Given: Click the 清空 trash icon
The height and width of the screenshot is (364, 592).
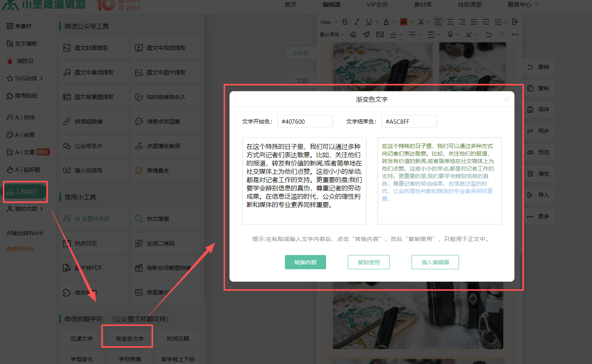Looking at the screenshot, I should pos(530,174).
